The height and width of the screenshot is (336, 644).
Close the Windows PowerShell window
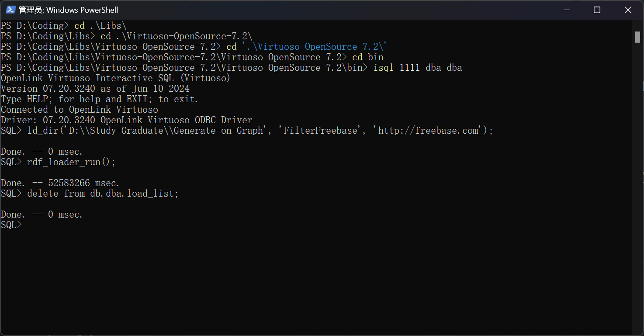(x=628, y=10)
